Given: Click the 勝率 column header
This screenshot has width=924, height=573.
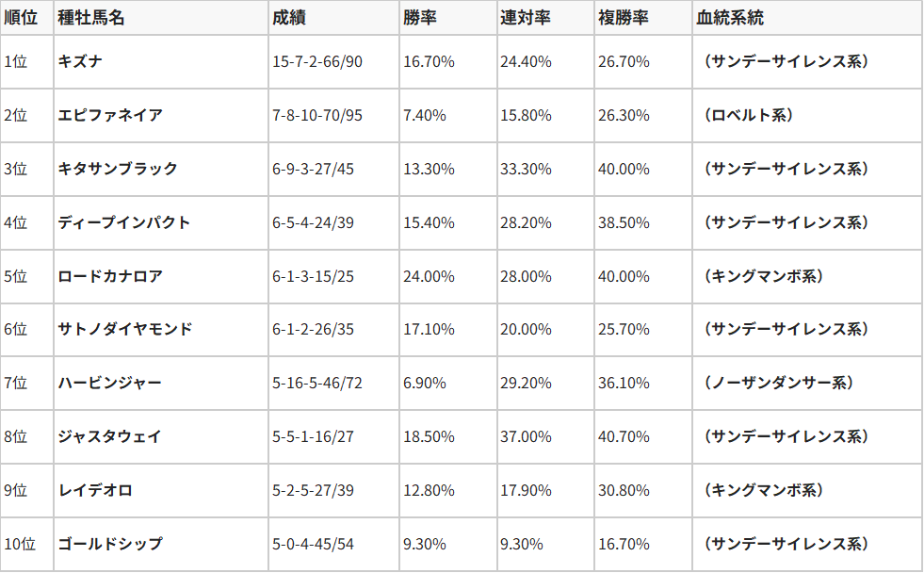Looking at the screenshot, I should tap(418, 18).
